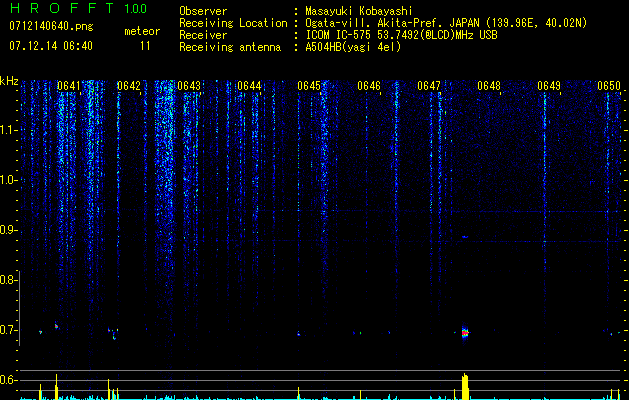
Task: Click the 'meteor' count label
Action: click(142, 31)
